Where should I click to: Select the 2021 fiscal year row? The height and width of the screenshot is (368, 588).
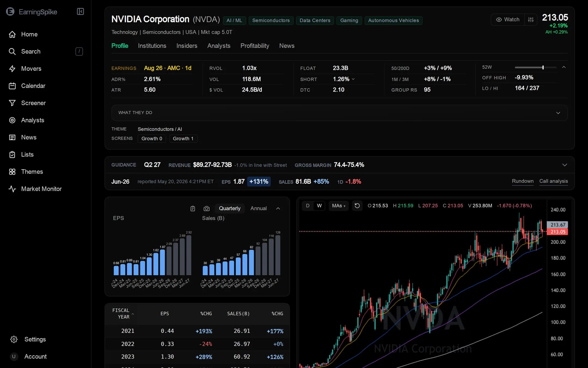[x=197, y=331]
